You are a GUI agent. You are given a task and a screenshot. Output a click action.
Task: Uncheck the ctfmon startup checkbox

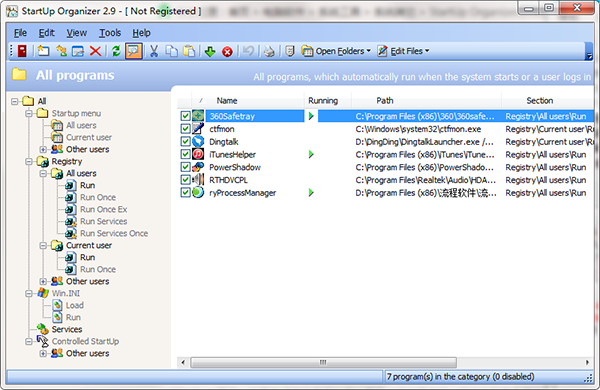point(186,129)
